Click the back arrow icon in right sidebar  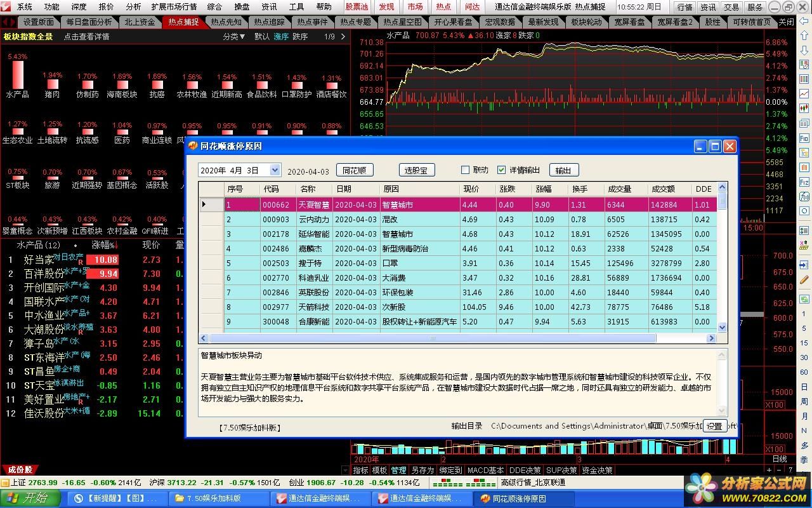804,21
